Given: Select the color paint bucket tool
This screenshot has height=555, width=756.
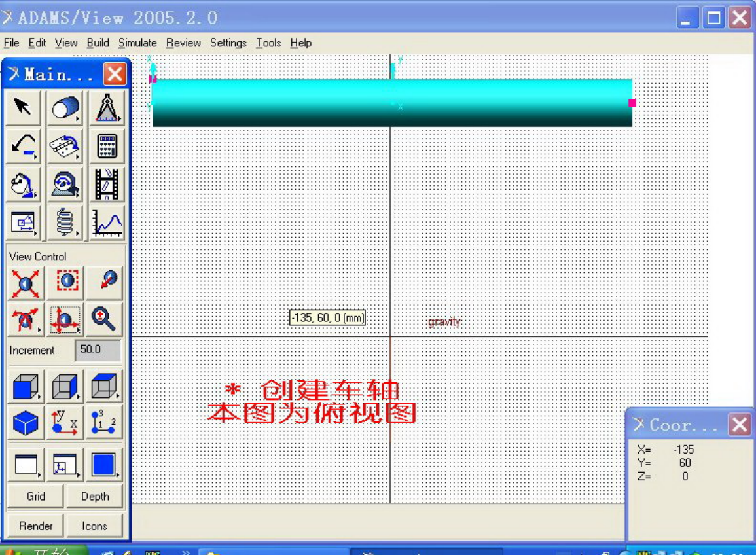Looking at the screenshot, I should coord(23,184).
